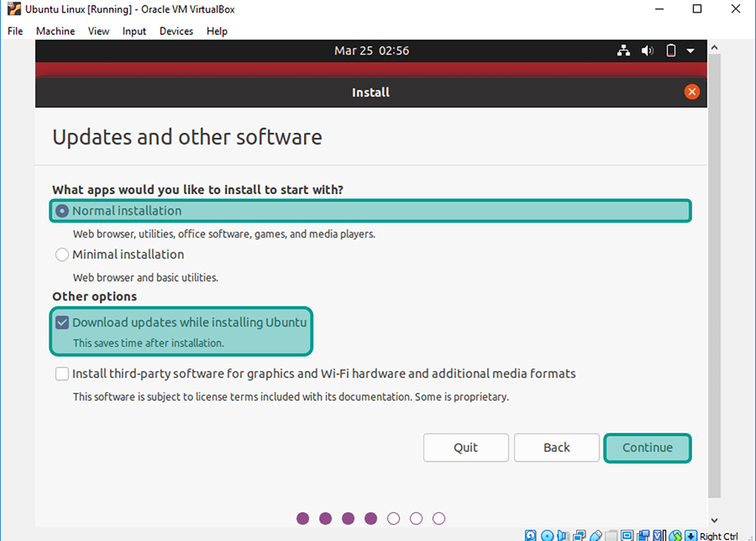Click the USB devices status icon
Viewport: 756px width, 541px height.
click(596, 535)
